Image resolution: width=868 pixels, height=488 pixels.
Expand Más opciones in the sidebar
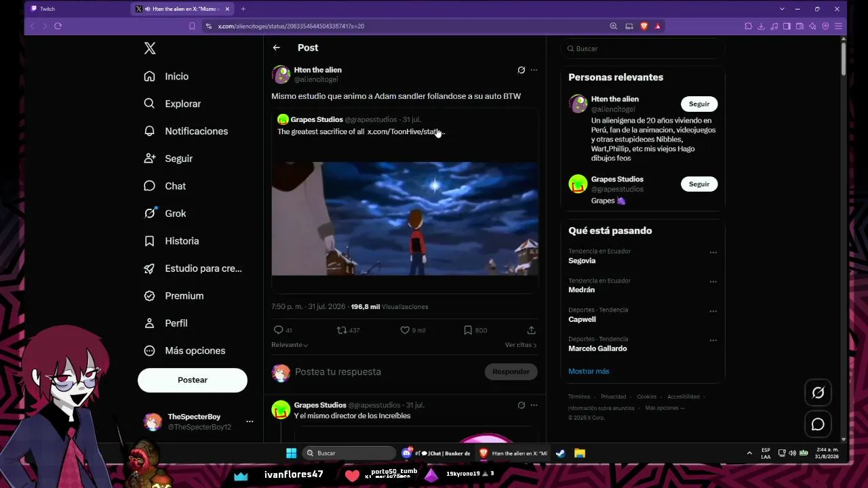184,350
